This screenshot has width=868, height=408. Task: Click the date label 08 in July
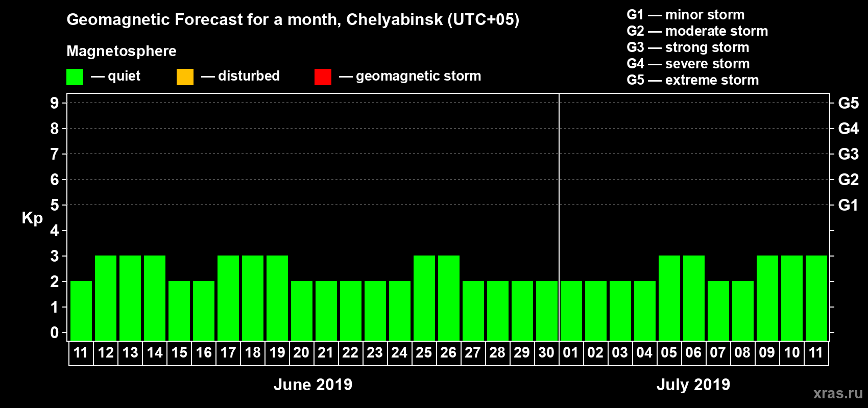pos(742,353)
